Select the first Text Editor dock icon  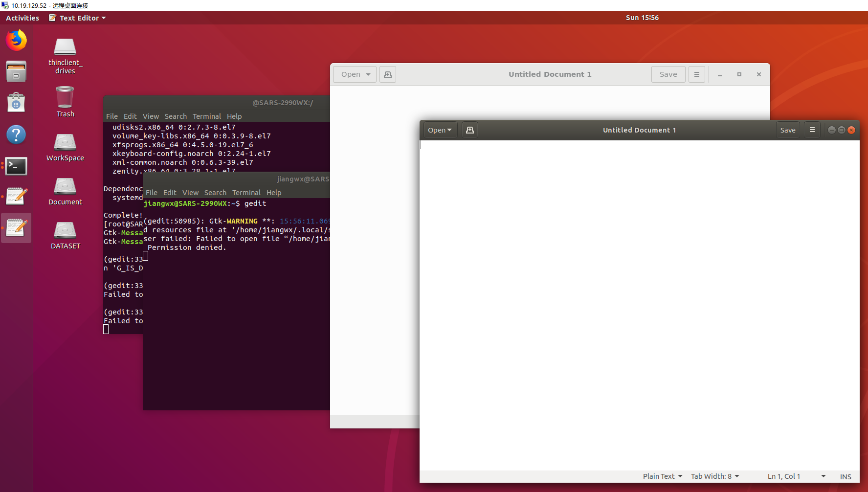pos(16,197)
